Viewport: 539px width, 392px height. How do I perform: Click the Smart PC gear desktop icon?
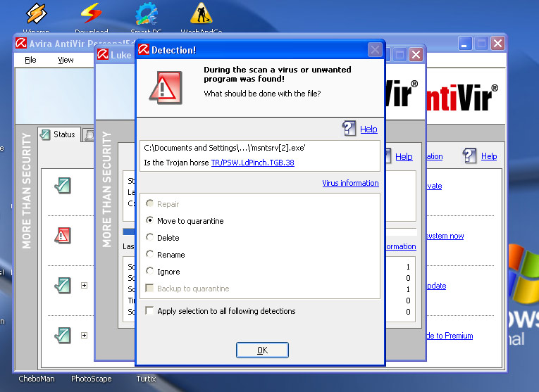pos(147,14)
